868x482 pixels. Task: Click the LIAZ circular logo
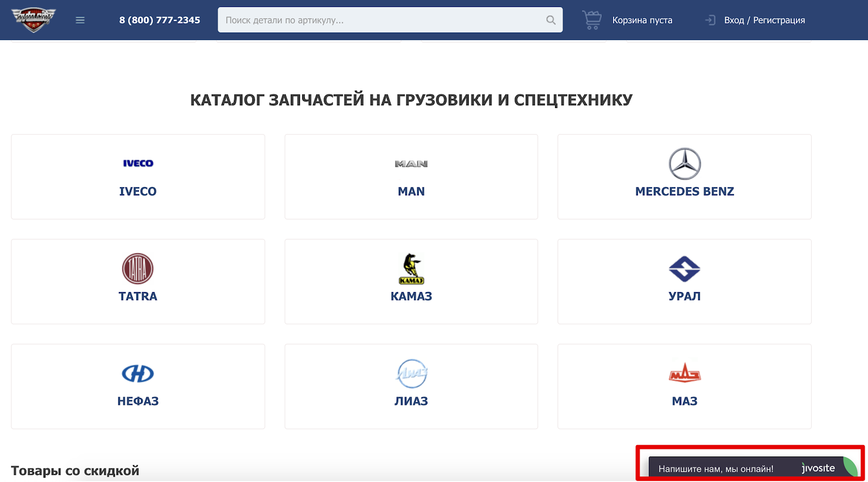[412, 373]
